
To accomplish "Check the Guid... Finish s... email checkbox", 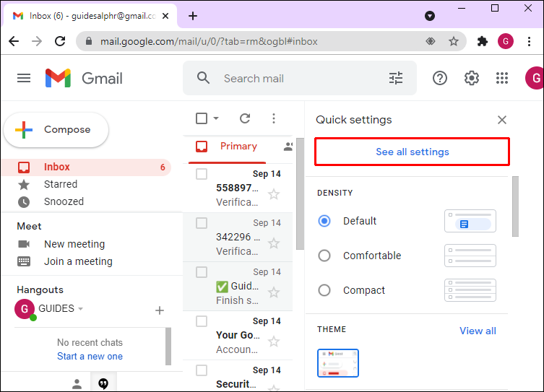I will [202, 272].
